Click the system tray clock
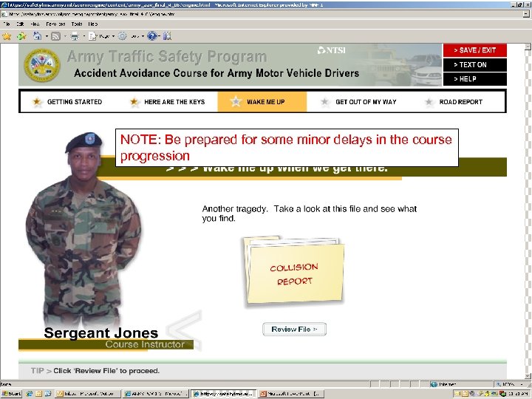The width and height of the screenshot is (532, 399). tap(518, 394)
